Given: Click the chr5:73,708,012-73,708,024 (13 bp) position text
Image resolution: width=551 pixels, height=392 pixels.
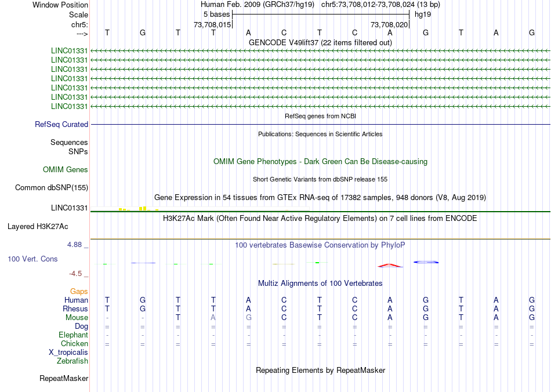Looking at the screenshot, I should (380, 5).
